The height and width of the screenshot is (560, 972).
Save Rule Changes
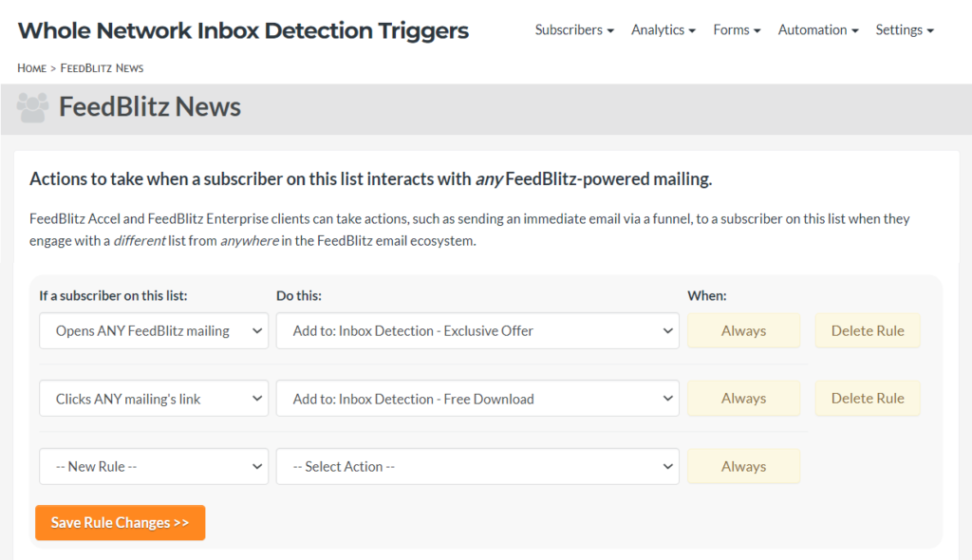coord(121,523)
